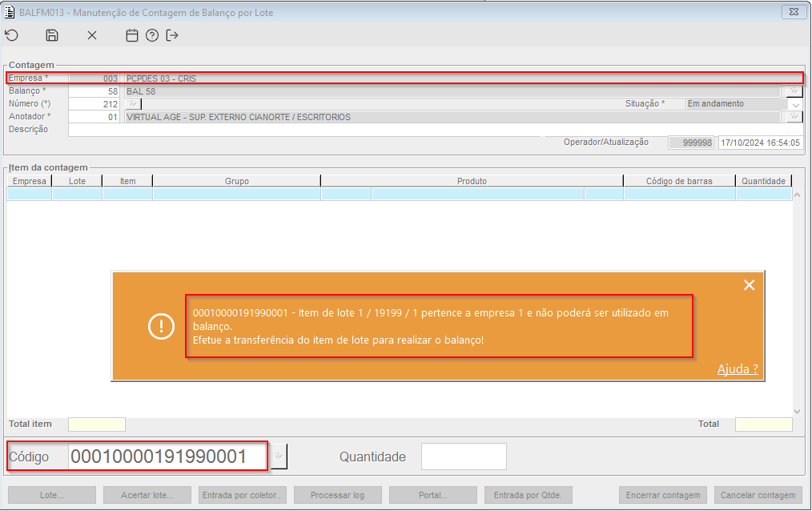
Task: Click the Código input field
Action: pos(168,456)
